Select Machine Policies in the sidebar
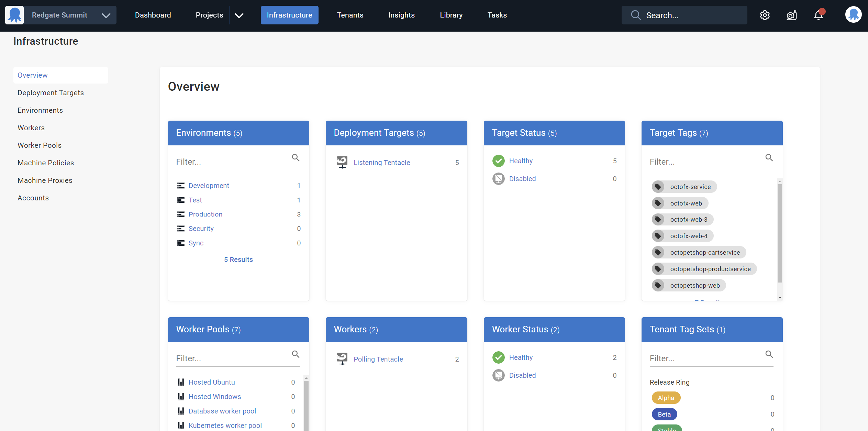This screenshot has height=431, width=868. click(x=46, y=163)
